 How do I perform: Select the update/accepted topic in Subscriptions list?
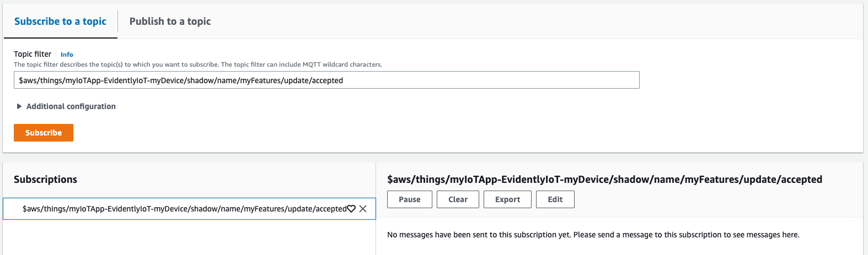pyautogui.click(x=184, y=209)
